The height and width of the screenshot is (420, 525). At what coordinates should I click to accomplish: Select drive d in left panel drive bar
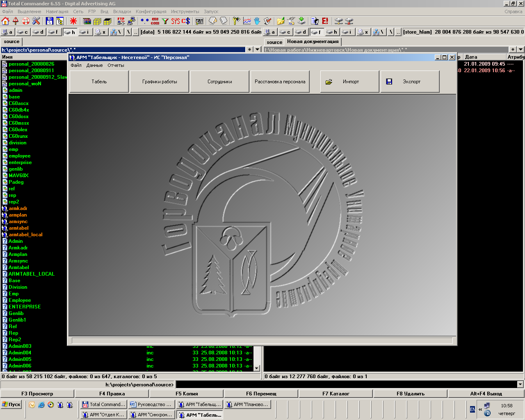pos(39,32)
